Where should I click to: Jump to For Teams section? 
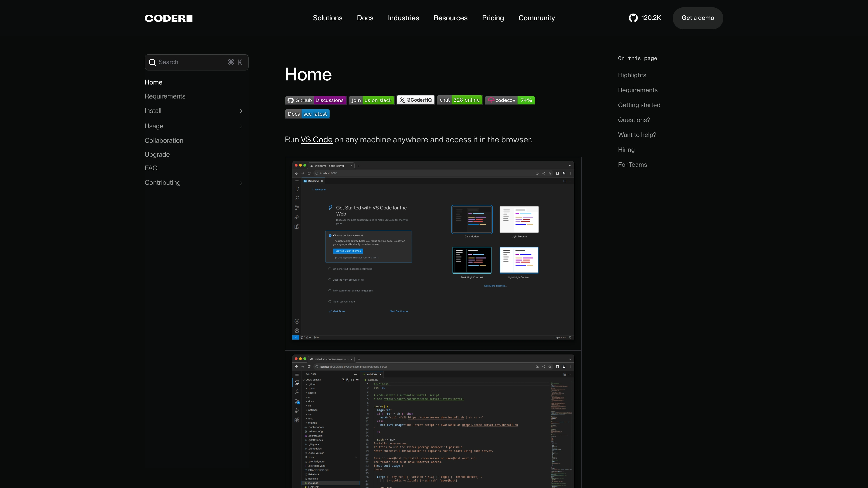point(632,165)
